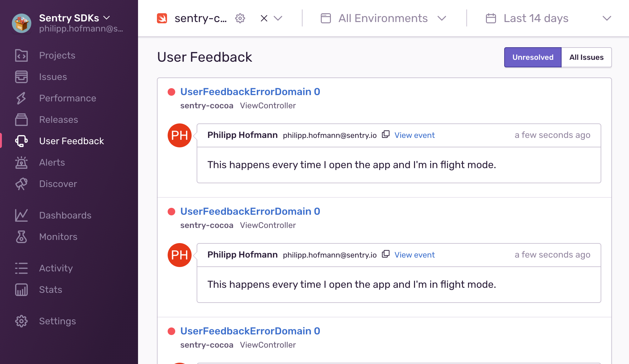Click the Performance lightning icon

[21, 98]
